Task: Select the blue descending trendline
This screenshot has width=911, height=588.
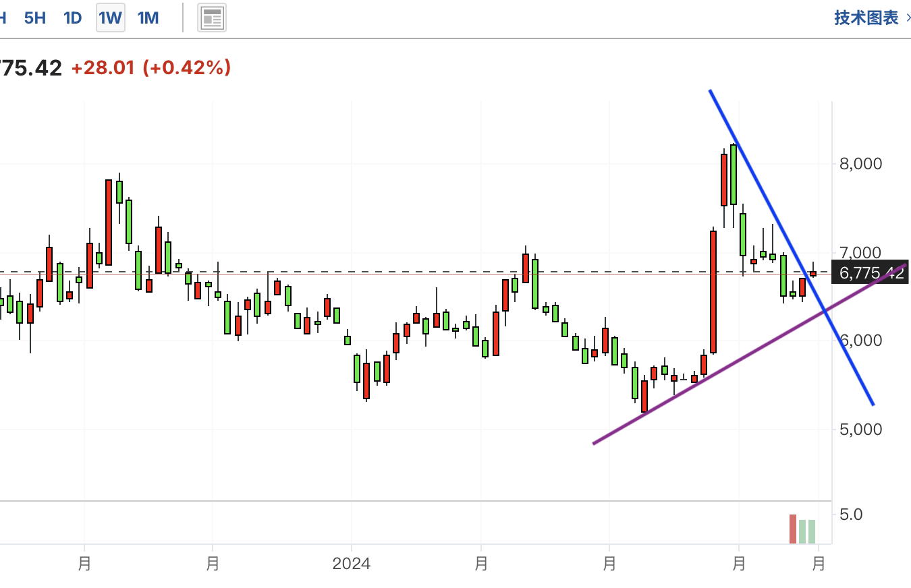Action: click(x=792, y=247)
